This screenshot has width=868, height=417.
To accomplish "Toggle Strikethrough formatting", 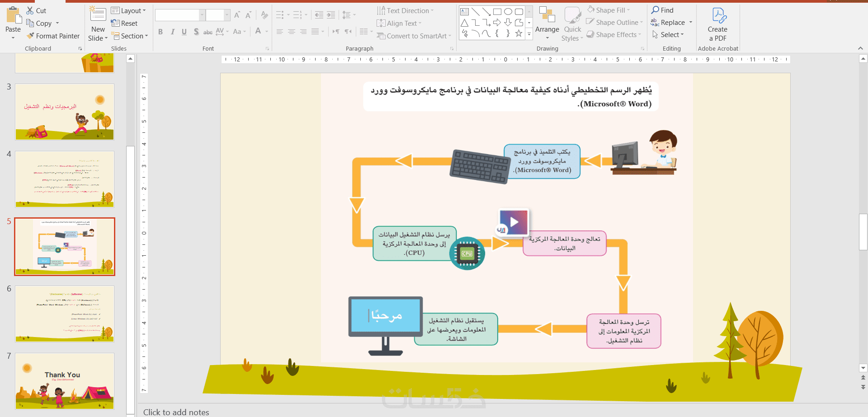I will 208,32.
